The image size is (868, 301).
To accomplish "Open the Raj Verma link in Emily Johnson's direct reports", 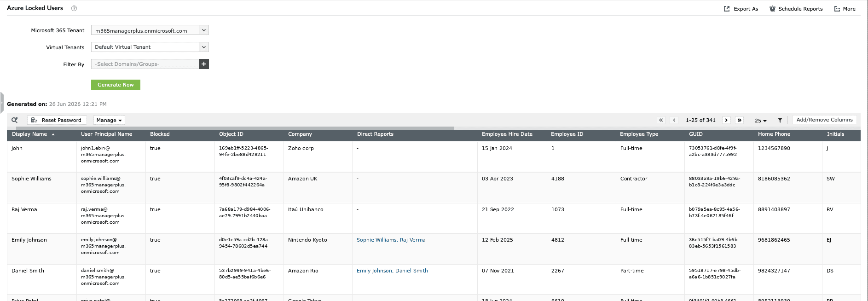I will (412, 240).
